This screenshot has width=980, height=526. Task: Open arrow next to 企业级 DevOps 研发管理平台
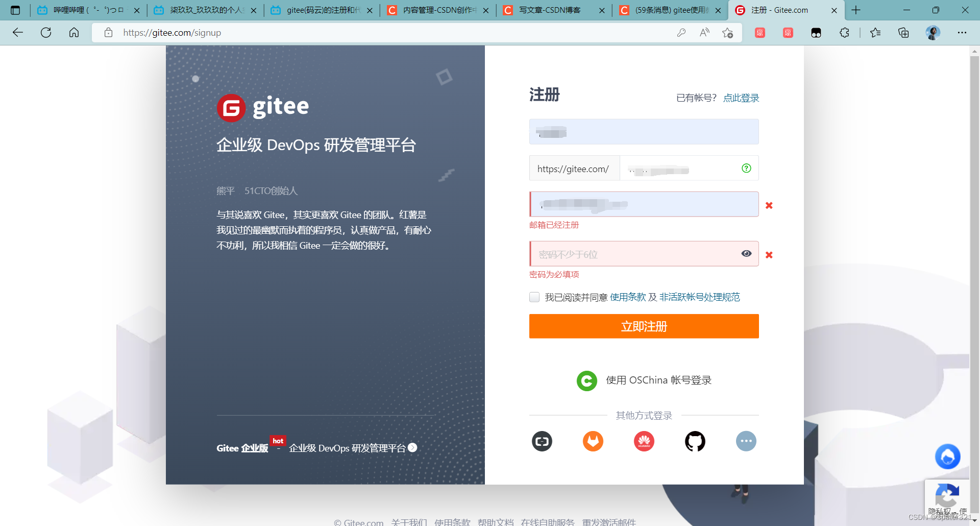click(412, 447)
